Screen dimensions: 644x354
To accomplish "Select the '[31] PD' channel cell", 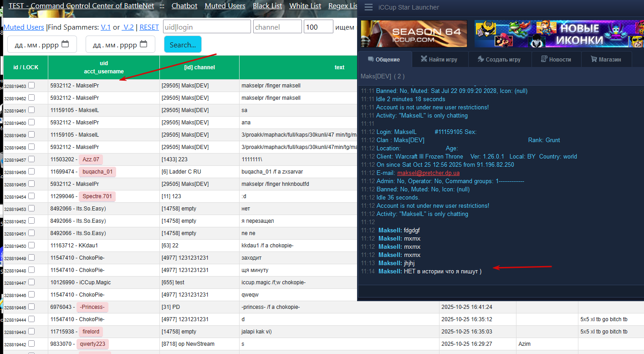I will point(199,307).
